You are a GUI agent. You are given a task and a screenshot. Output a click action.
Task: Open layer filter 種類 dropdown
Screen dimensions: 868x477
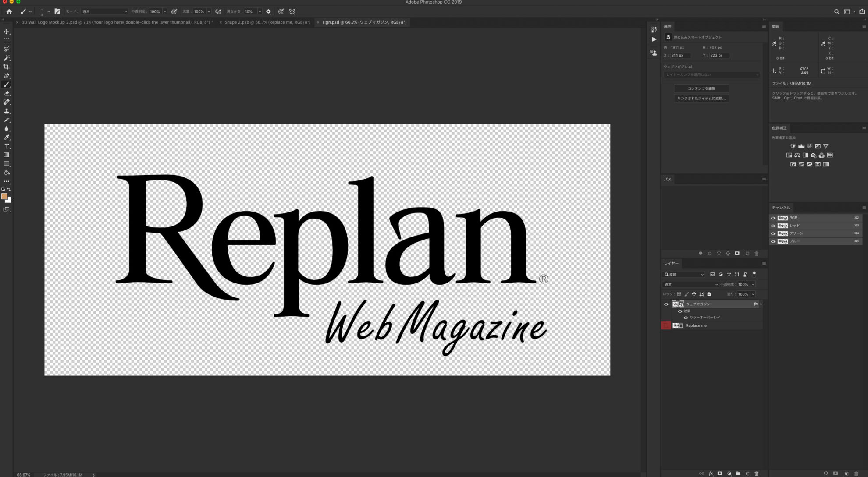(x=684, y=275)
